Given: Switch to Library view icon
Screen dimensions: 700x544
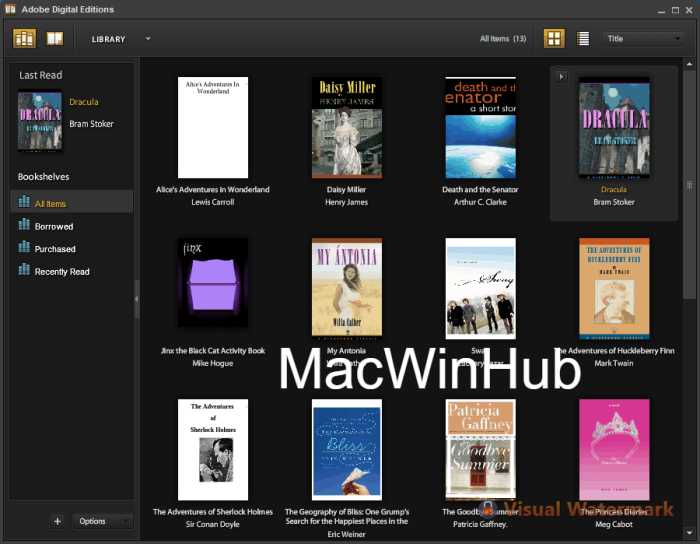Looking at the screenshot, I should (24, 38).
